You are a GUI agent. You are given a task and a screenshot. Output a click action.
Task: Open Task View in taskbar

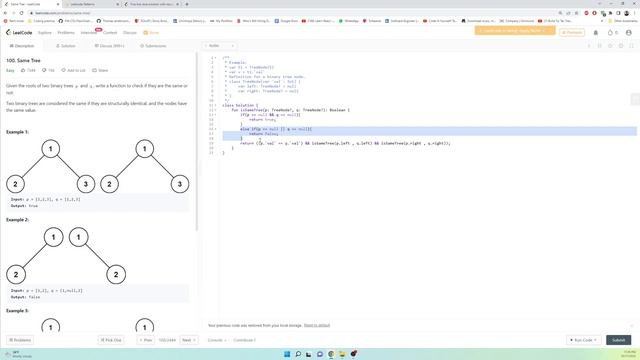(x=309, y=354)
